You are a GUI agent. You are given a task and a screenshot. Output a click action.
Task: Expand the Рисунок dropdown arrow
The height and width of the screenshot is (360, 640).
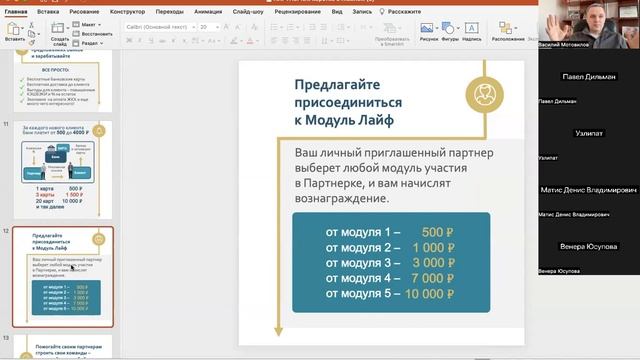(437, 28)
